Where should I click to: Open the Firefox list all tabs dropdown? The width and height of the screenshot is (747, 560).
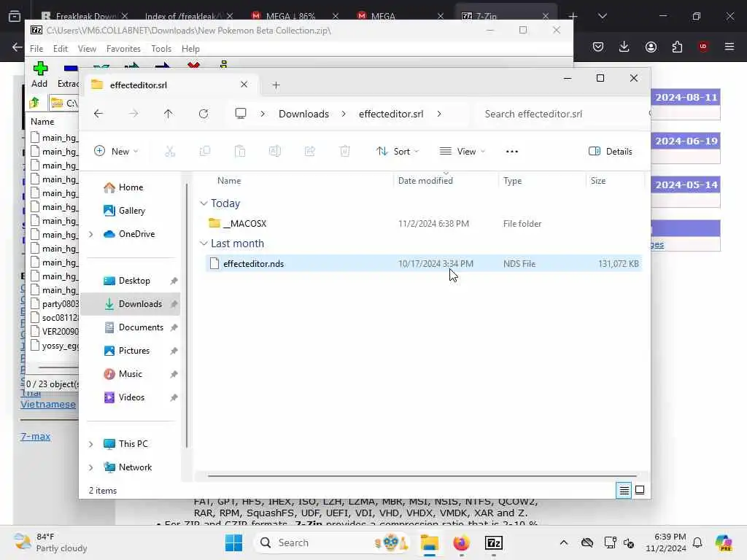(x=602, y=16)
